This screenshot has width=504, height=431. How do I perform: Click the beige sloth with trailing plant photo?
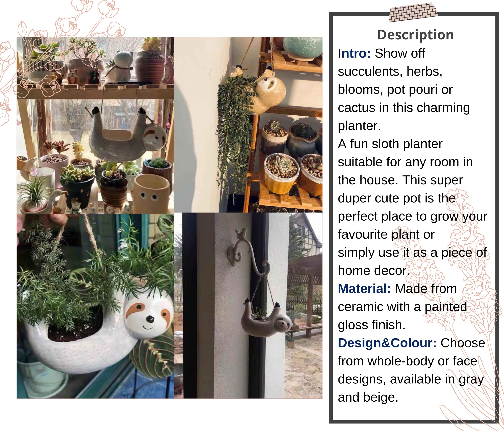coord(248,125)
